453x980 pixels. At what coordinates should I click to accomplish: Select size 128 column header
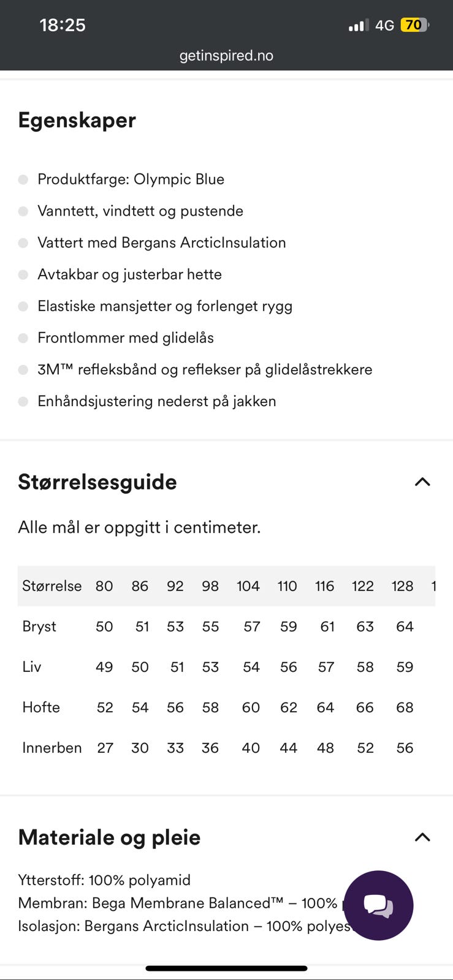coord(402,586)
